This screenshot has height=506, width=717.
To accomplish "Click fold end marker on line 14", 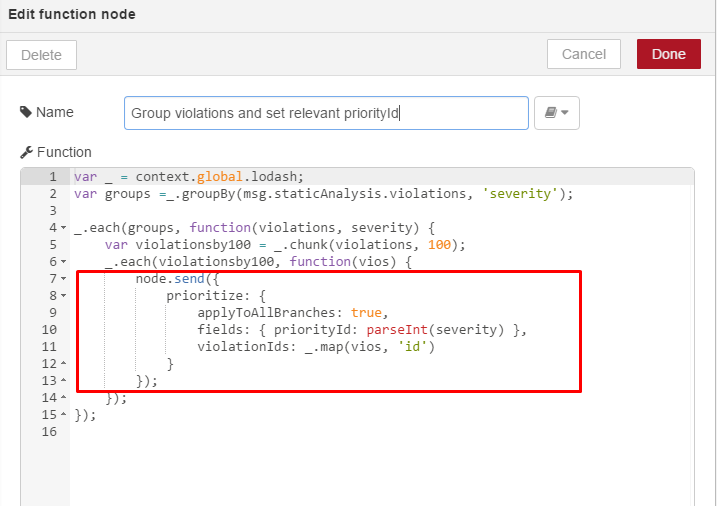I will (64, 397).
